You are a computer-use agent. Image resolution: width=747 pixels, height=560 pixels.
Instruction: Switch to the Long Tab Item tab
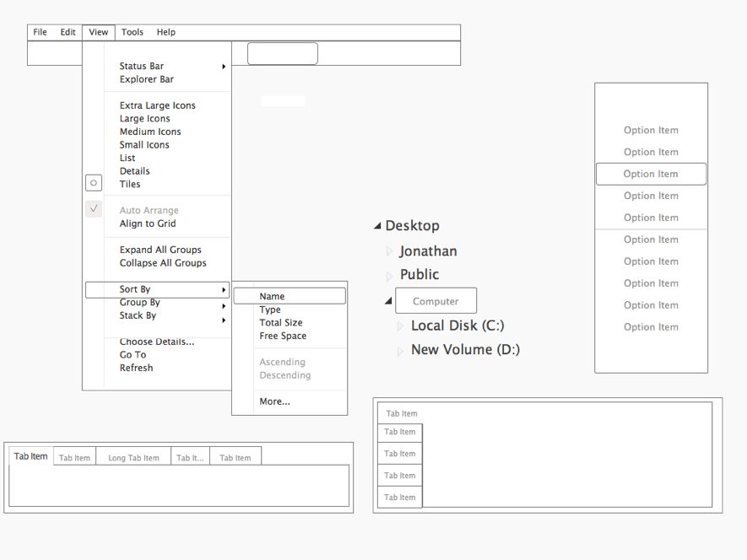tap(133, 456)
